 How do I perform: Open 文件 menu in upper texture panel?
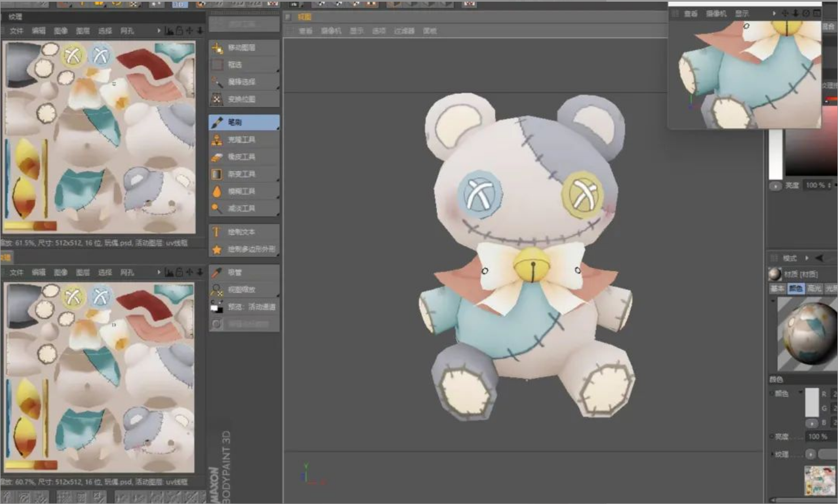click(x=16, y=31)
